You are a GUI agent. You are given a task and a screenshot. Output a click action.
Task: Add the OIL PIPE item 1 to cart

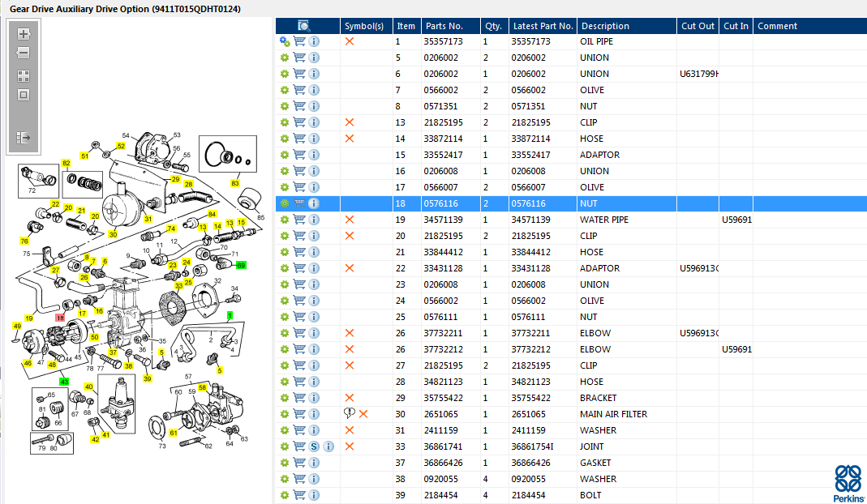299,41
